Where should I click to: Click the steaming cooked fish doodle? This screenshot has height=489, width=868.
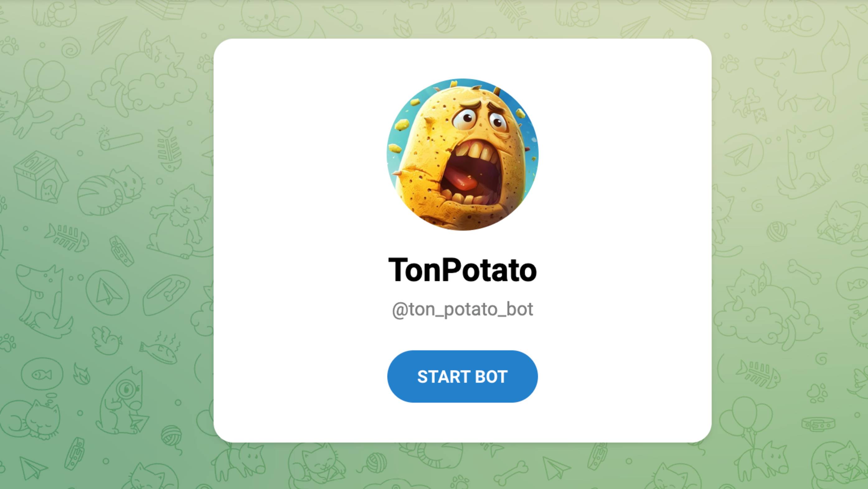coord(160,348)
